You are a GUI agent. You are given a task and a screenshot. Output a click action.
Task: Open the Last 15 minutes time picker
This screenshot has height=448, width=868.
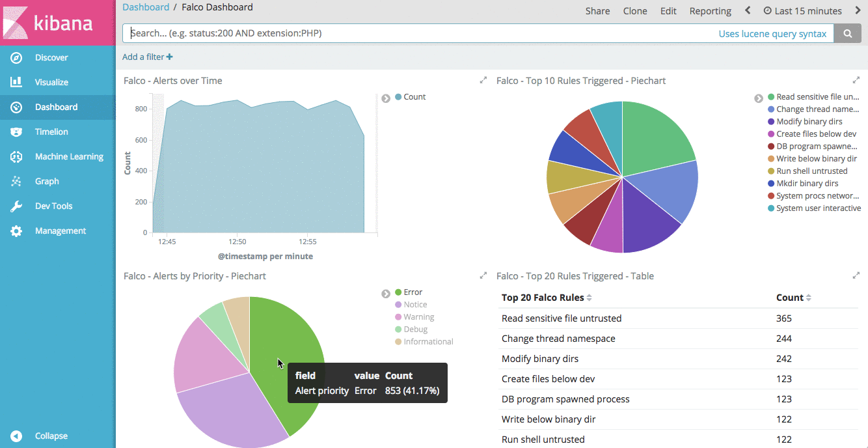(802, 10)
